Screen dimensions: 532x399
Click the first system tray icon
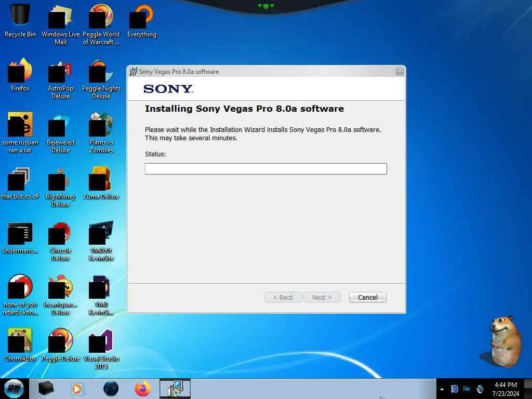point(454,389)
